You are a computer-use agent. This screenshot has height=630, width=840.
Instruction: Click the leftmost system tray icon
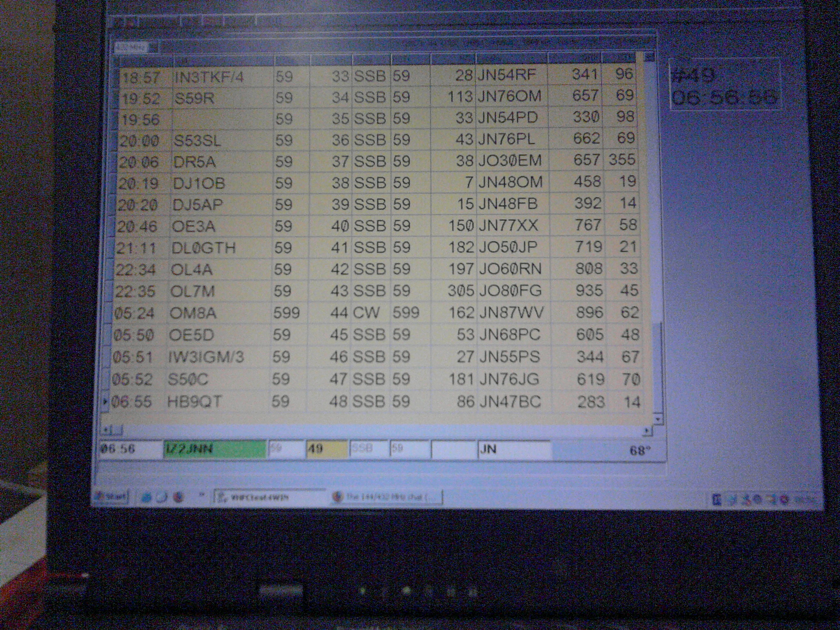coord(716,500)
